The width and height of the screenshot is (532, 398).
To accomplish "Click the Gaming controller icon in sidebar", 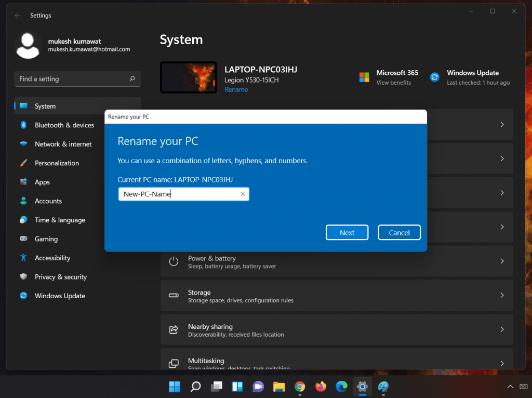I will (x=23, y=238).
